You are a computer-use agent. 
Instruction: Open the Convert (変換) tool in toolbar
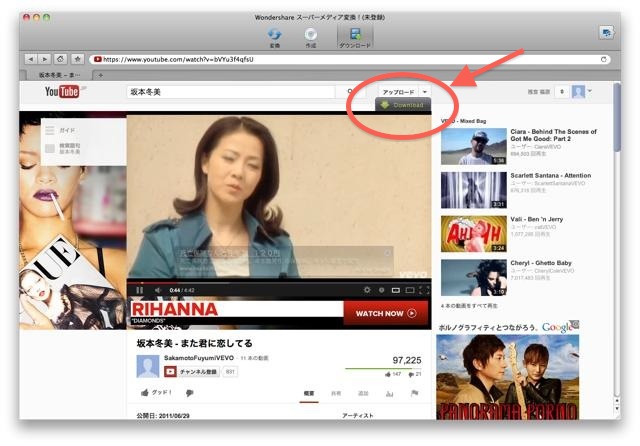click(x=275, y=36)
